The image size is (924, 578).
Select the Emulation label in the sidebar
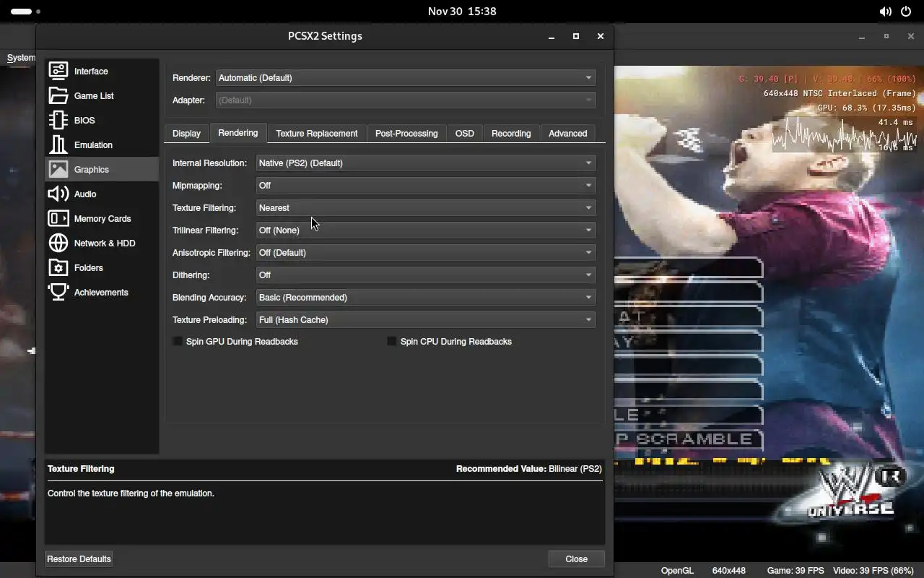(93, 144)
